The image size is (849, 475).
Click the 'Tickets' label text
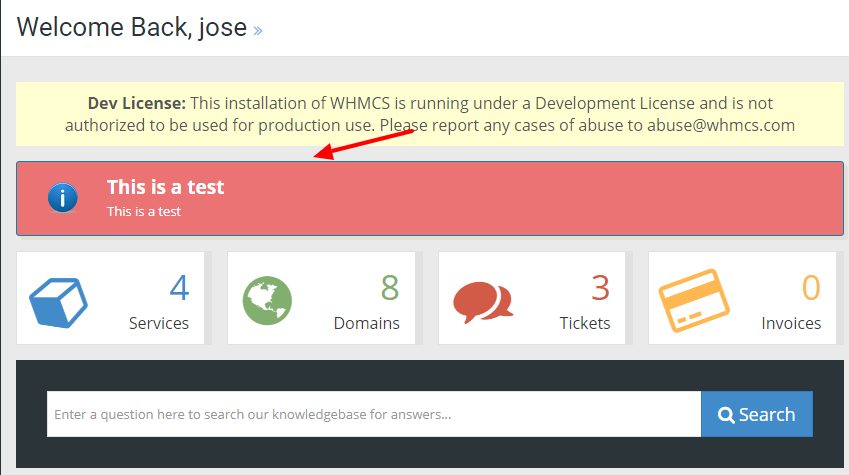tap(585, 323)
